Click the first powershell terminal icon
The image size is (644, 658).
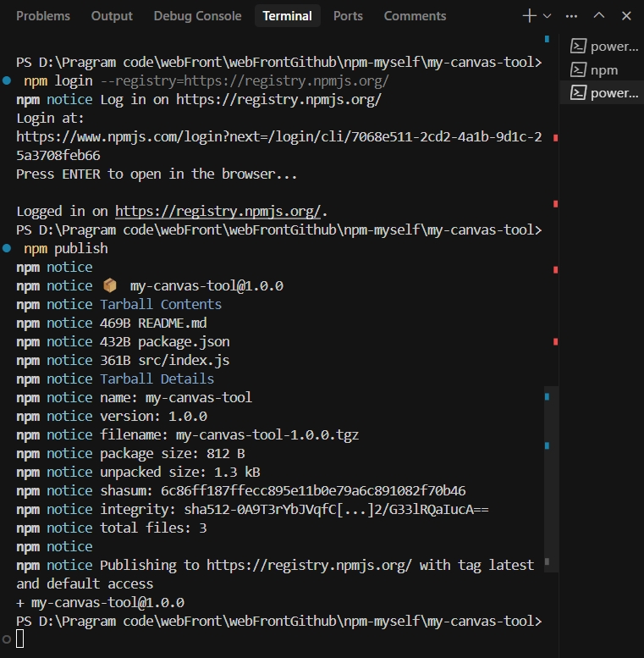[x=579, y=47]
